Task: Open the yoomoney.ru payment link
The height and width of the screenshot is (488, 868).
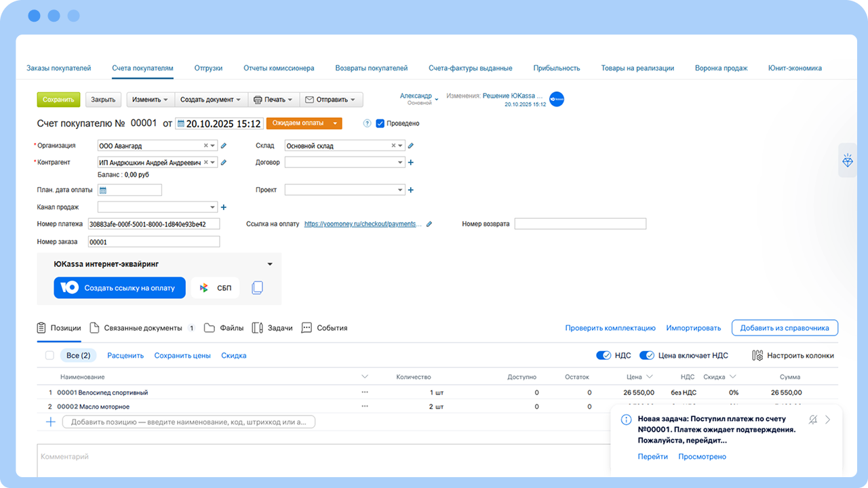Action: (363, 224)
